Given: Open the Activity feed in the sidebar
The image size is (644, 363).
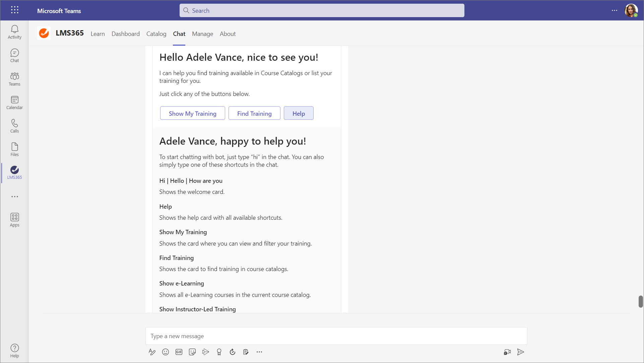Looking at the screenshot, I should (x=14, y=32).
